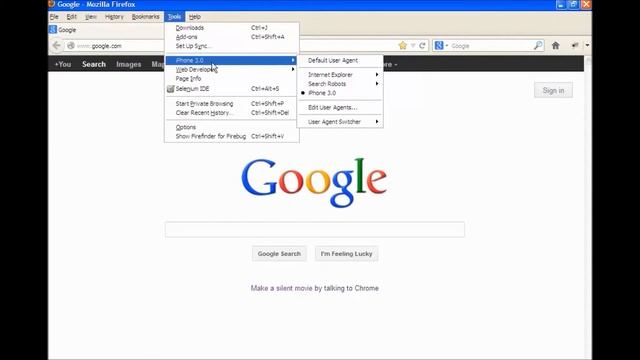Bookmark this page with the star icon
Image resolution: width=640 pixels, height=360 pixels.
pos(403,46)
